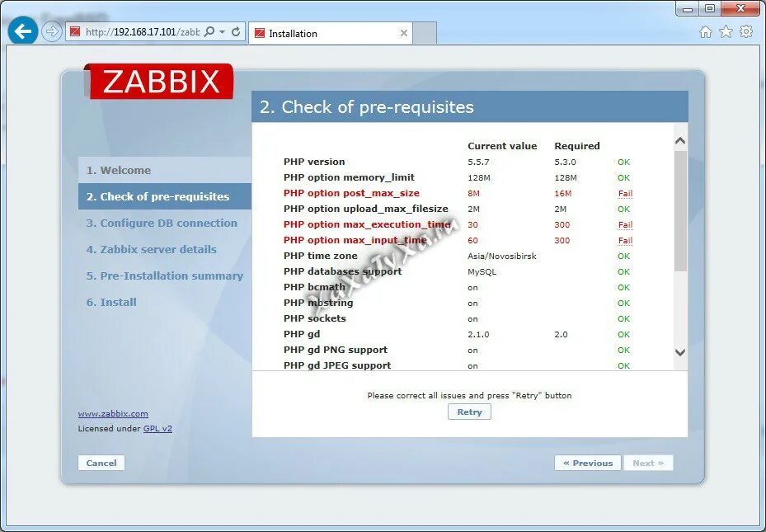766x532 pixels.
Task: Click 'PHP option upload_max_filesize' label
Action: click(x=366, y=209)
